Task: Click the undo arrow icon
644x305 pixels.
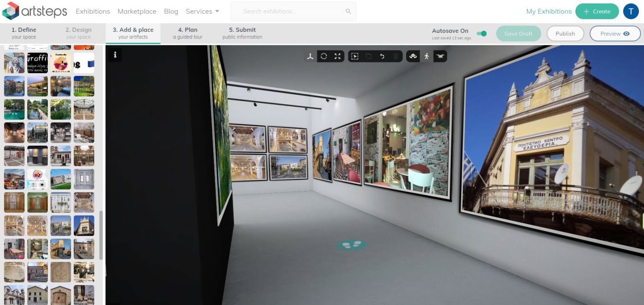Action: coord(382,56)
